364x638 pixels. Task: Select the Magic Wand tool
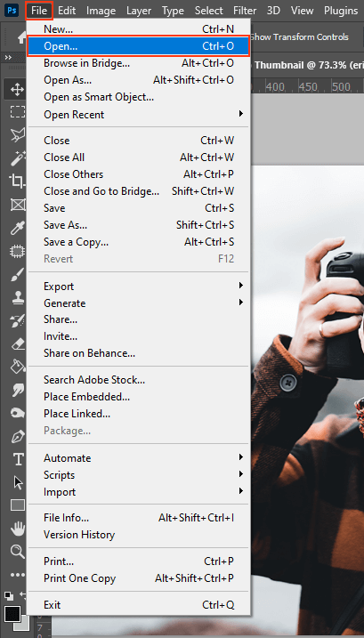coord(18,157)
